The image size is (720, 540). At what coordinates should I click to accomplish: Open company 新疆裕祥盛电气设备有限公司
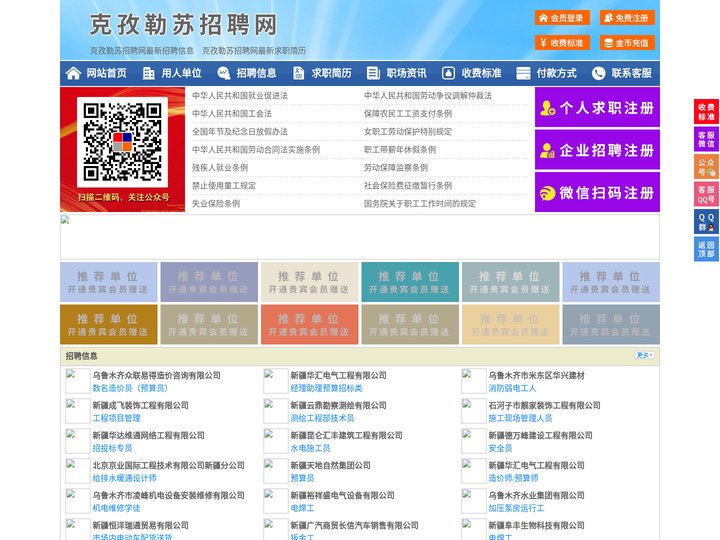click(x=342, y=495)
